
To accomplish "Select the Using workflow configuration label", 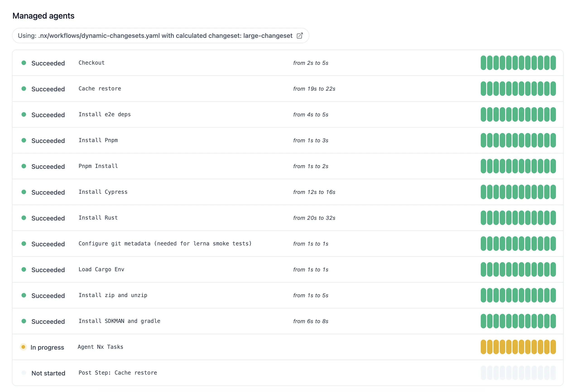I will coord(161,36).
